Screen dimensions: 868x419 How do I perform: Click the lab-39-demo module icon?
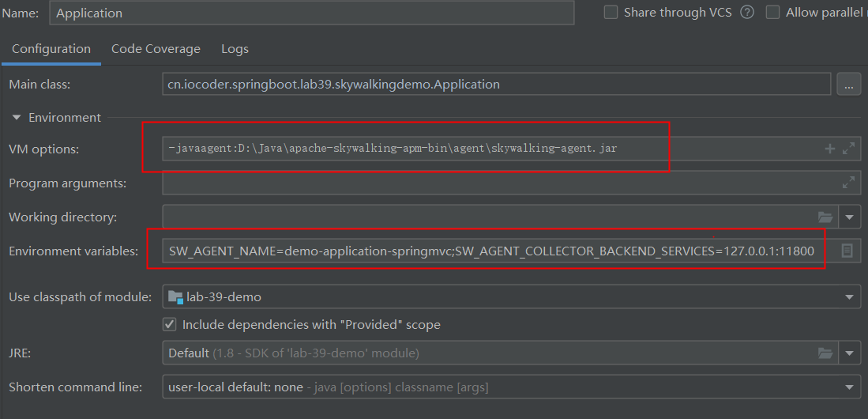click(175, 297)
